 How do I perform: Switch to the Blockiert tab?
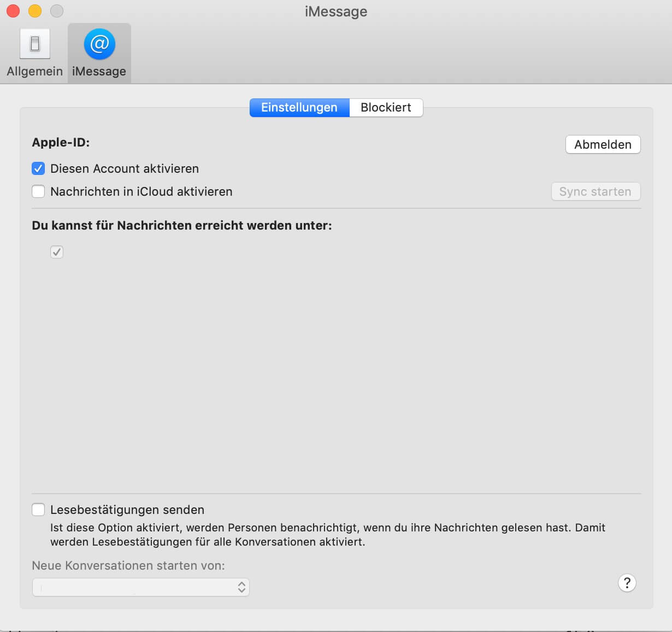click(x=386, y=107)
